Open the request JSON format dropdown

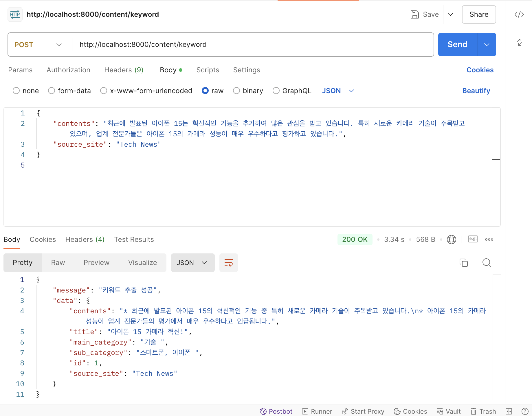[x=338, y=91]
